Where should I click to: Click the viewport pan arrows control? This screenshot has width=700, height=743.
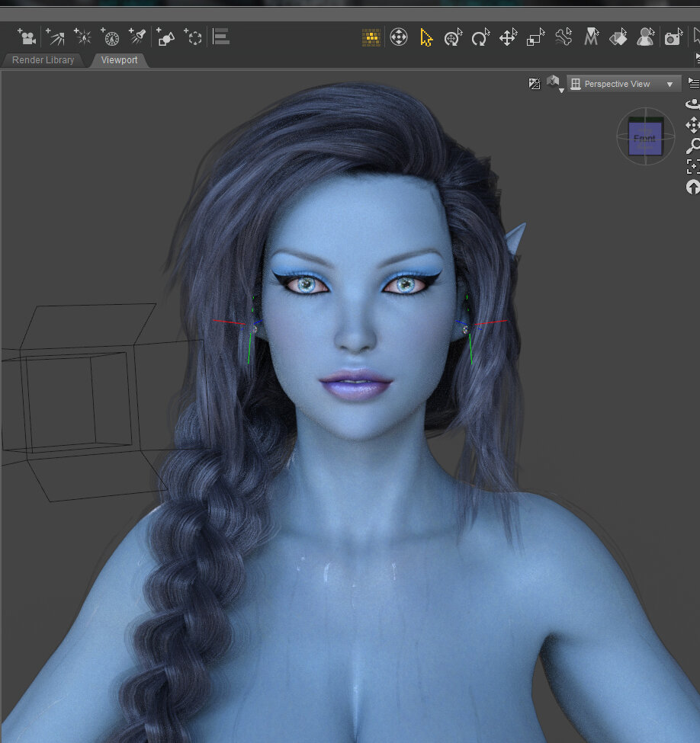pos(693,126)
